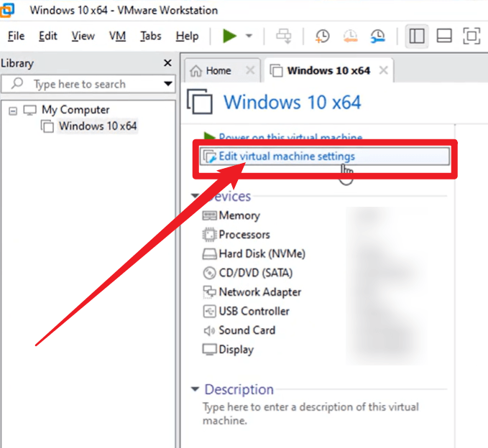
Task: Select the Sound Card label
Action: [247, 330]
